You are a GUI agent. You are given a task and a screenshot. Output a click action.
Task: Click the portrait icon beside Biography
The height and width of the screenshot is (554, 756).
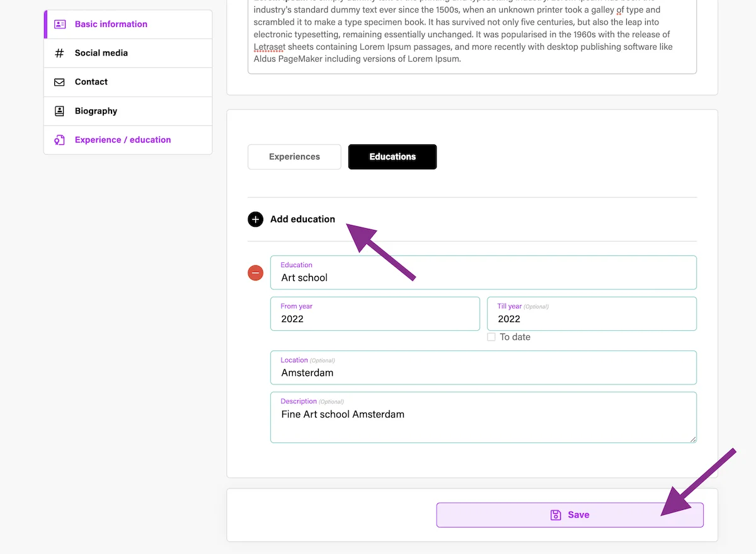point(60,111)
